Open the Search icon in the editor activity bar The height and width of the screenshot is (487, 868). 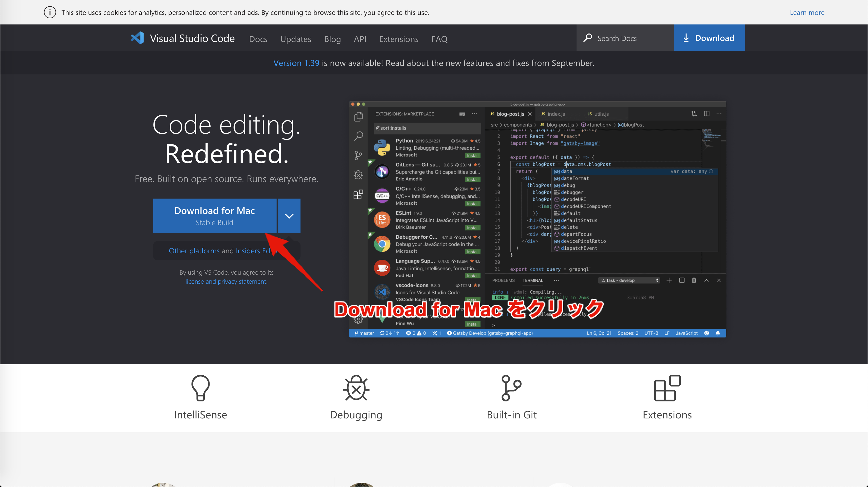click(x=358, y=136)
